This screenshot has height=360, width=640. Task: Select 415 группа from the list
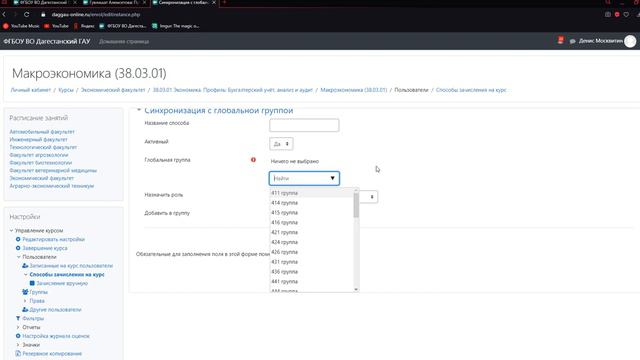[x=311, y=213]
